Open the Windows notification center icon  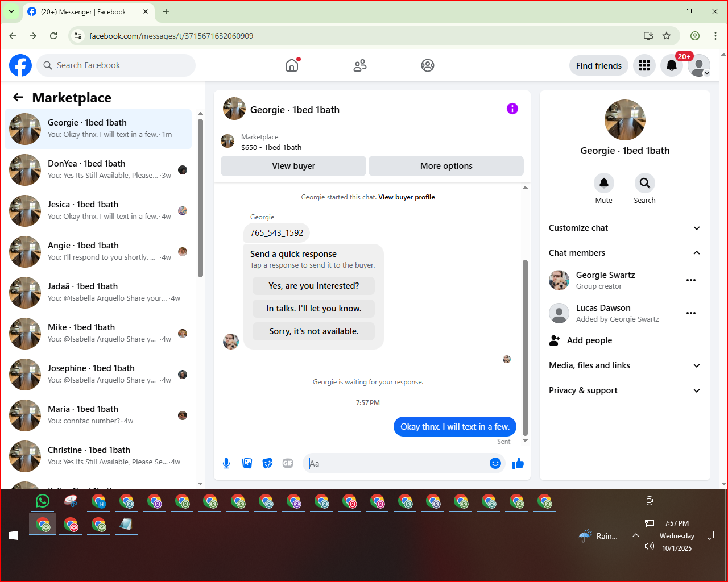coord(709,535)
